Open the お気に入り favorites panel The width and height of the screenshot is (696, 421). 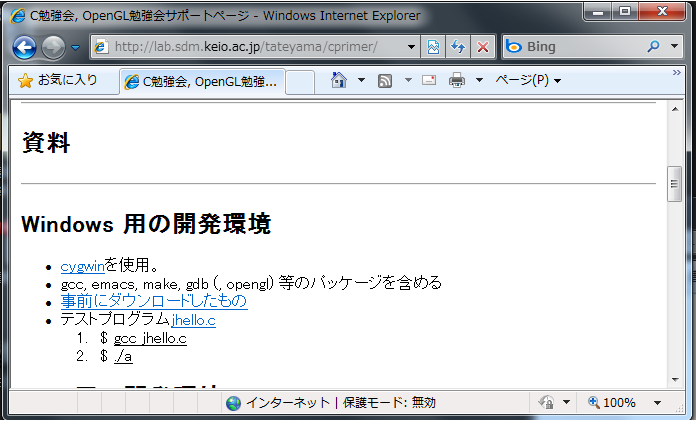point(58,80)
